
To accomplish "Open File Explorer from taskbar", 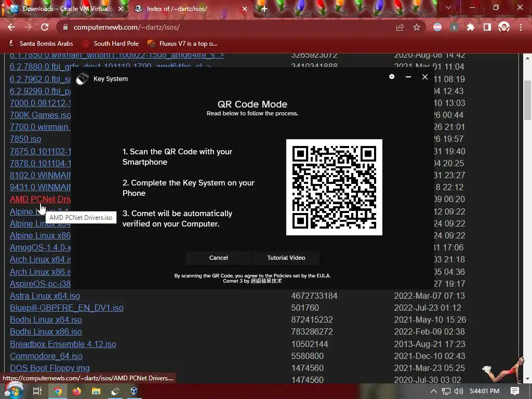I will 96,391.
